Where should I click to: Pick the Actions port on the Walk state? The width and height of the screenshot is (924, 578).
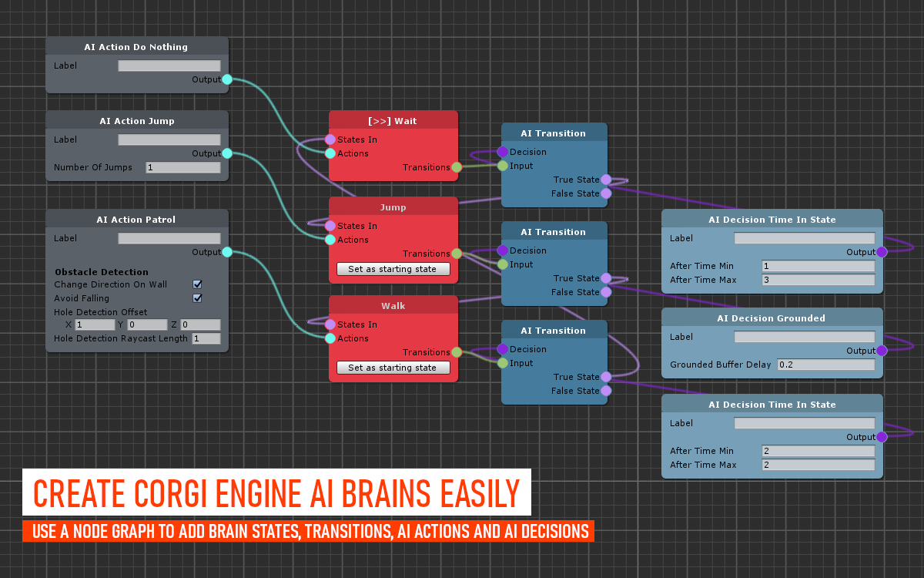(330, 338)
